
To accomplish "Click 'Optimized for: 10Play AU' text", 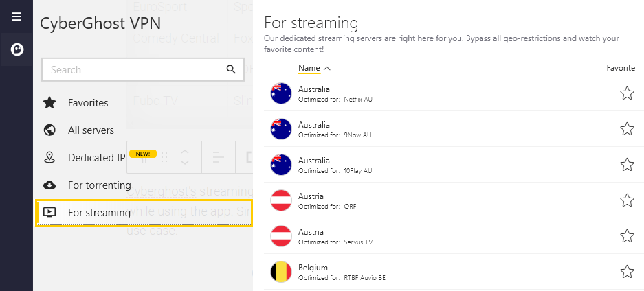I will click(x=335, y=170).
